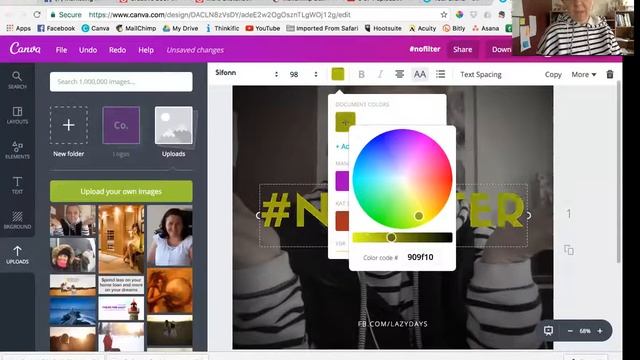640x360 pixels.
Task: Toggle bulleted list formatting
Action: 440,74
